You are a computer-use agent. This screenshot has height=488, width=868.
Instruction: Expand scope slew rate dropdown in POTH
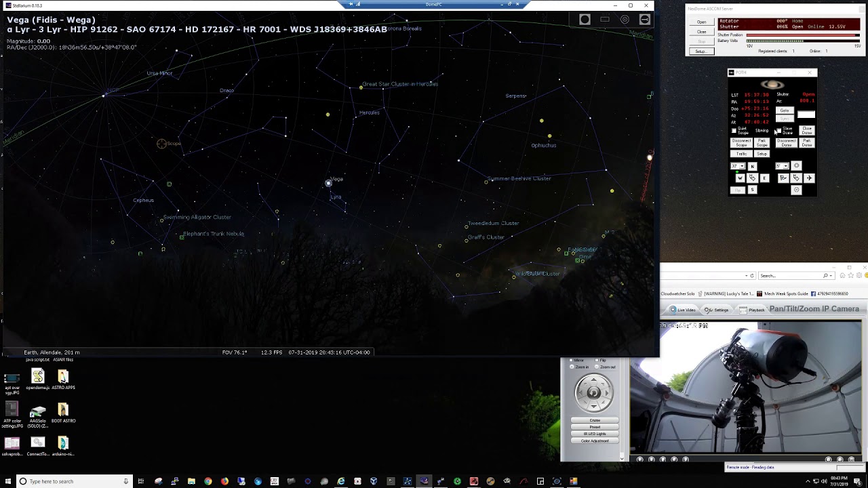[x=743, y=166]
